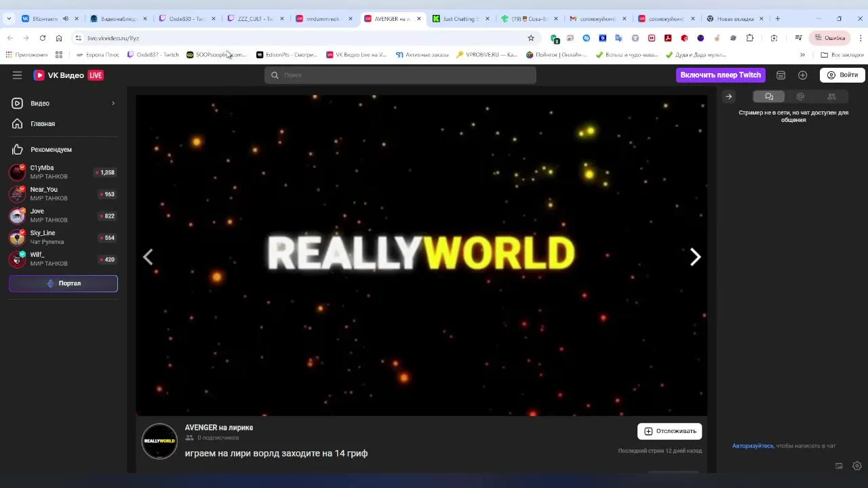This screenshot has height=488, width=868.
Task: Open the subscriptions card icon in header
Action: 781,75
